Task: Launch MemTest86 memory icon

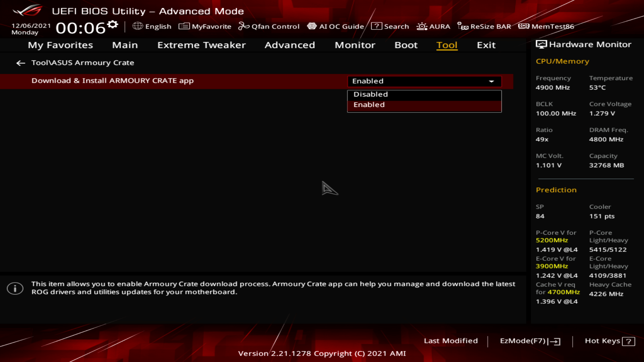Action: point(524,26)
